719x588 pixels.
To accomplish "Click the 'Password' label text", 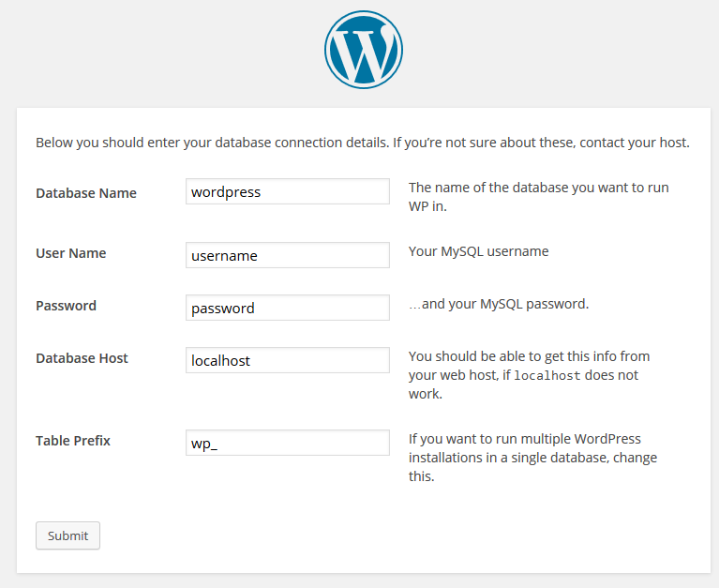I will pyautogui.click(x=66, y=306).
